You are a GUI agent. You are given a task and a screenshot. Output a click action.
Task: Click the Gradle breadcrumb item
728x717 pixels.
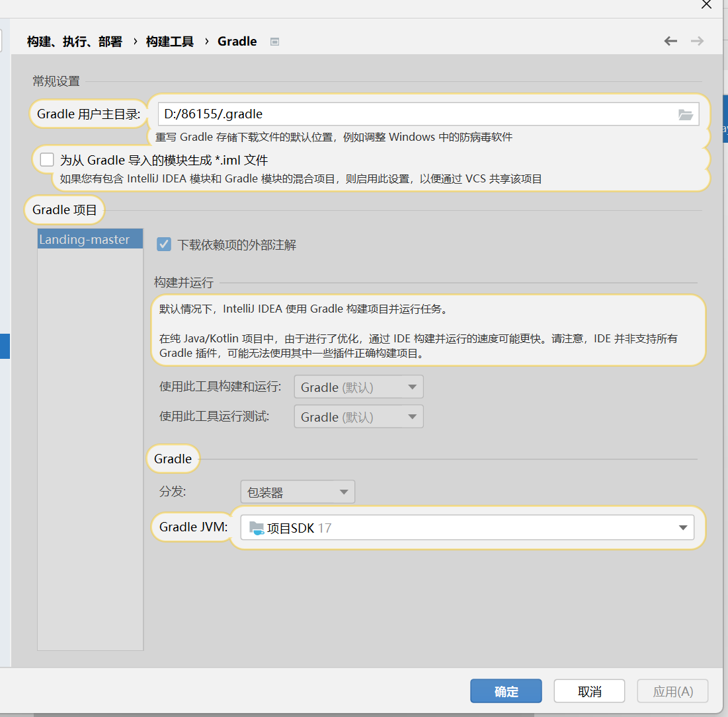pos(237,42)
